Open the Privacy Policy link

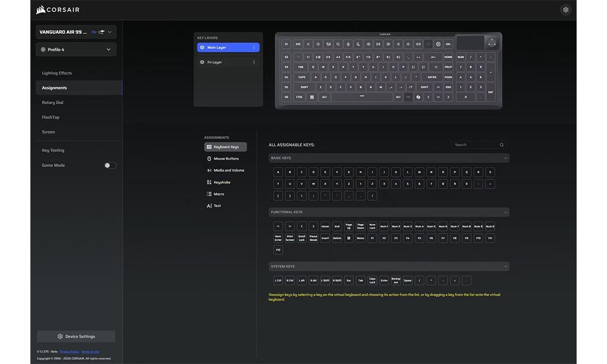point(69,351)
